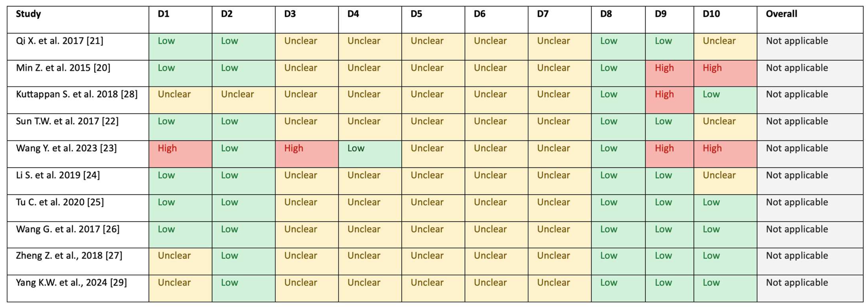The height and width of the screenshot is (308, 868).
Task: Select Kuttappan 2018 D9 High cell
Action: pyautogui.click(x=670, y=100)
